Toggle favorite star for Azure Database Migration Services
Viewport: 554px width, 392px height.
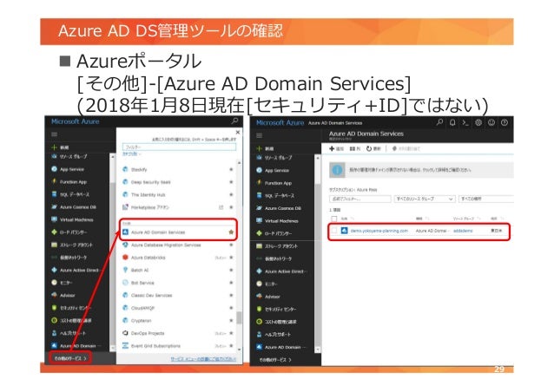(x=231, y=245)
